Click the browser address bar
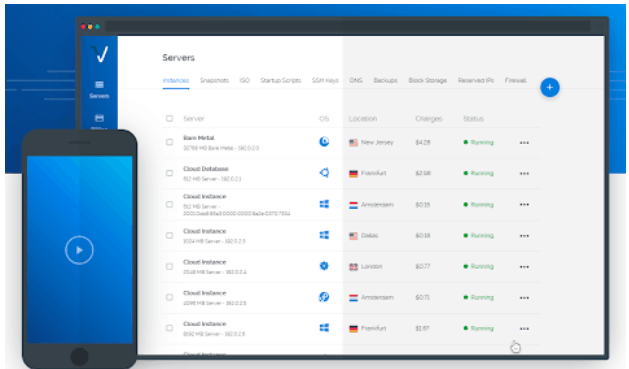The image size is (629, 369). click(348, 26)
